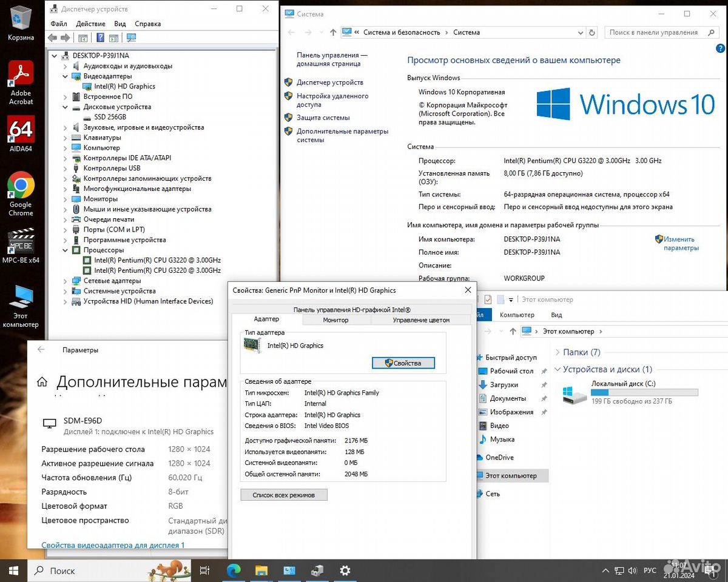
Task: Click the Windows Start button
Action: (14, 570)
